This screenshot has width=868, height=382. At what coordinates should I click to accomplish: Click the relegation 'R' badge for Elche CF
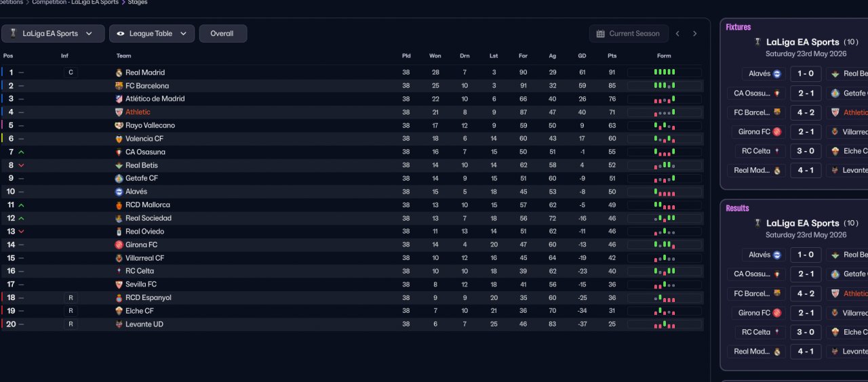point(71,311)
